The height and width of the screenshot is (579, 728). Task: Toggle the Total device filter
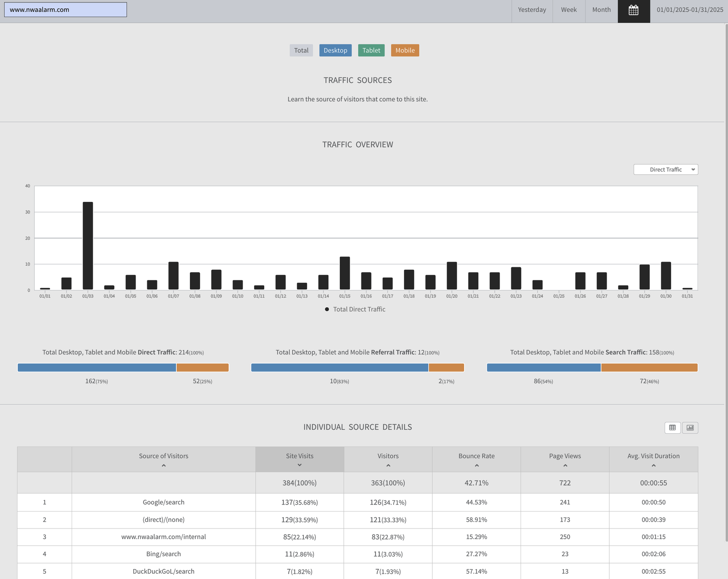pos(301,50)
